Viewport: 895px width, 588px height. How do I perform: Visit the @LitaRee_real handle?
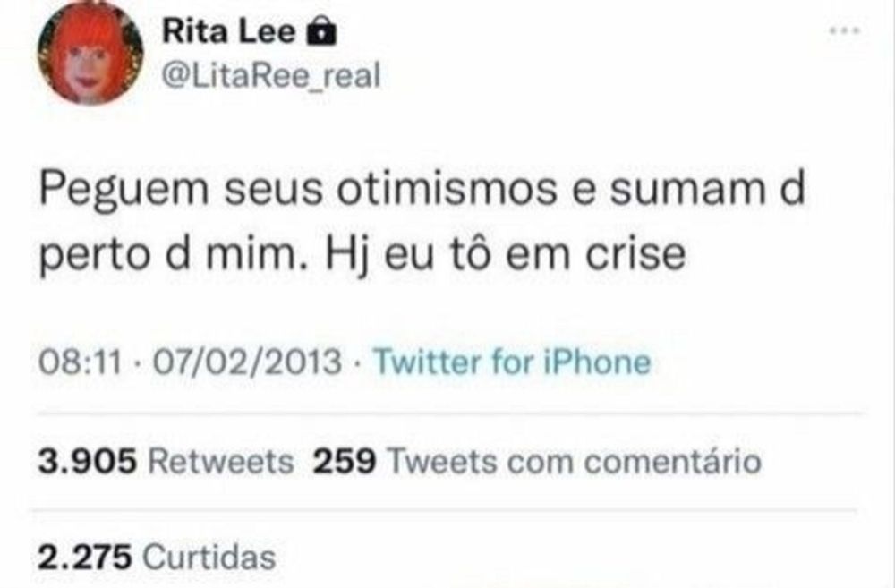271,75
